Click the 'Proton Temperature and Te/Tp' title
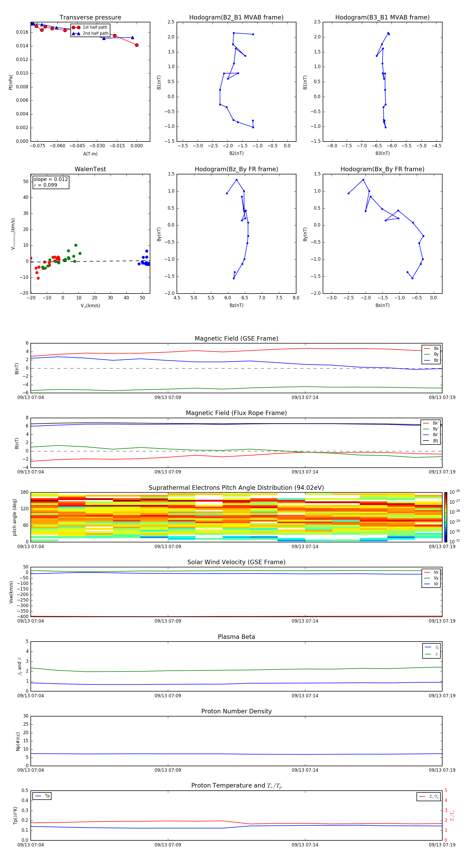Screen dimensions: 473x868 [236, 786]
